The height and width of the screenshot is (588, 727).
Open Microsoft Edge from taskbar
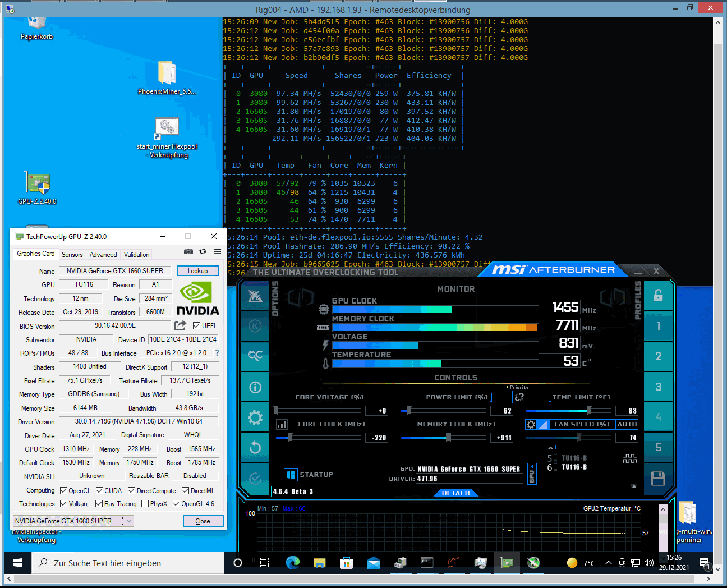[292, 563]
